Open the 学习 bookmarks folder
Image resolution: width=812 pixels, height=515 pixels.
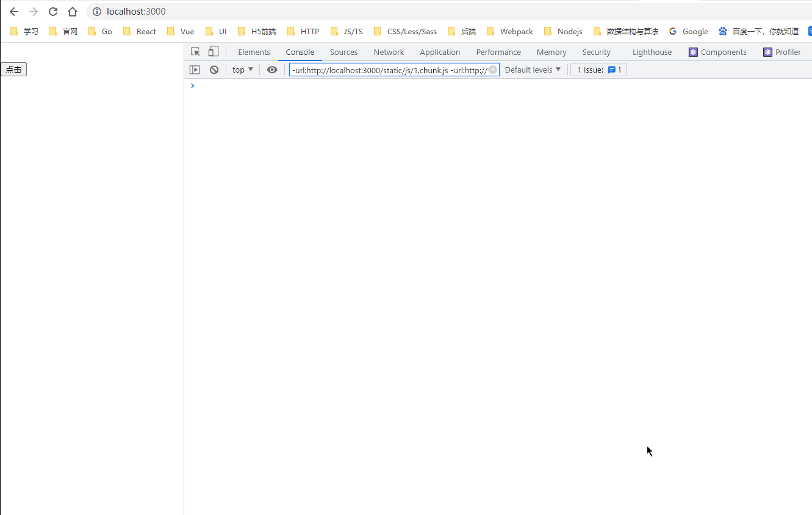[x=24, y=31]
